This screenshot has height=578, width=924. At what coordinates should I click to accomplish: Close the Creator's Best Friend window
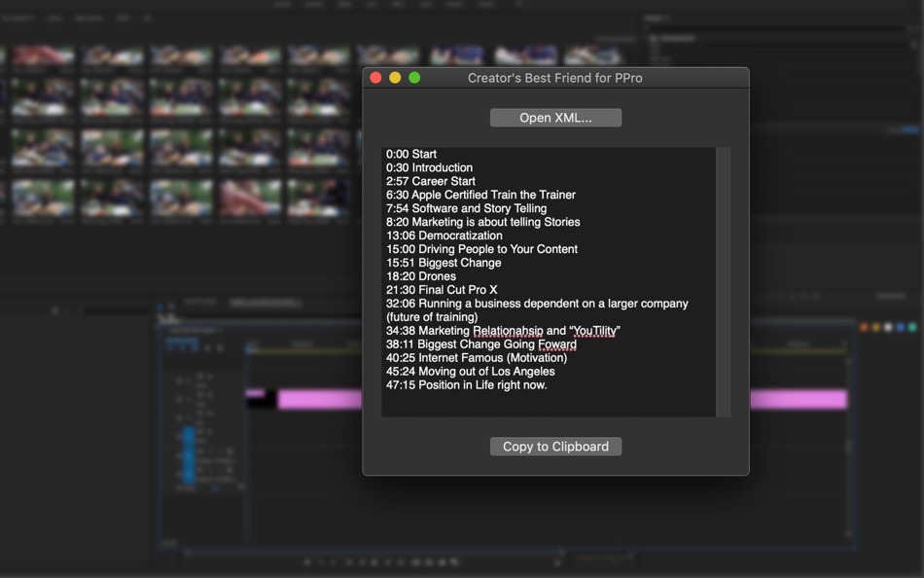point(375,78)
